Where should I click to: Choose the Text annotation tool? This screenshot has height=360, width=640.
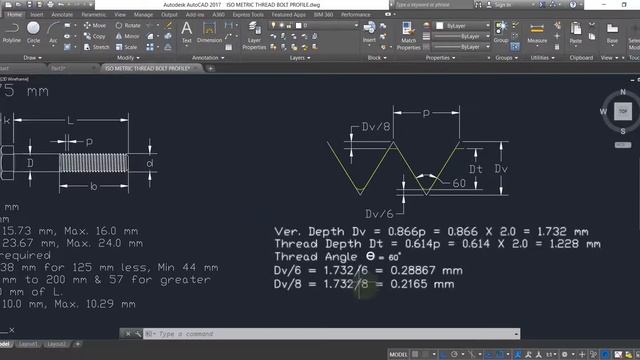(187, 33)
